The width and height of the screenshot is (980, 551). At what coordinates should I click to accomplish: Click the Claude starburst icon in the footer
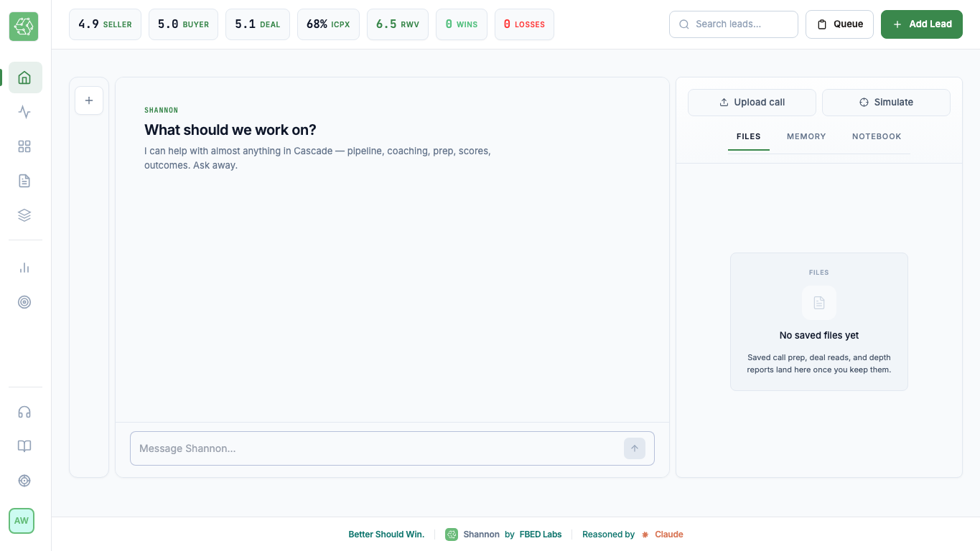(645, 534)
